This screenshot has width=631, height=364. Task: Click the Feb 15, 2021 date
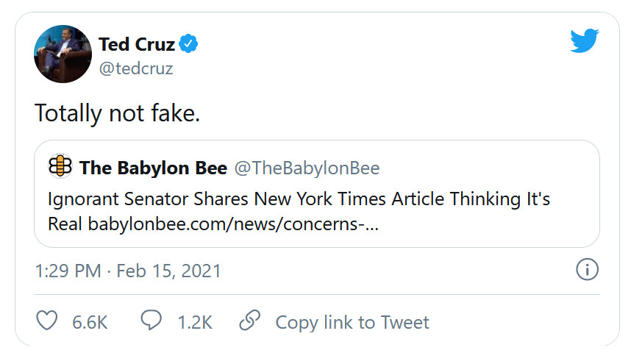pos(168,271)
